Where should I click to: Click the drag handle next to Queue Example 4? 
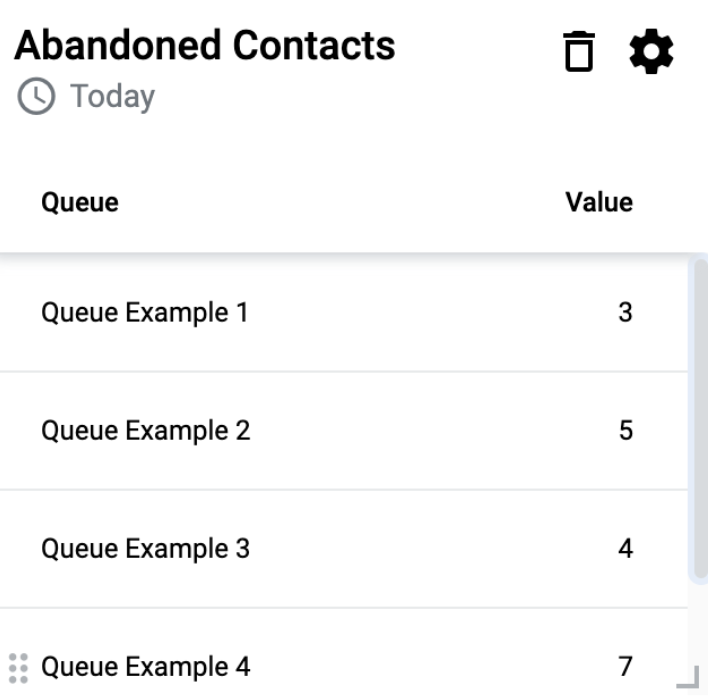click(19, 667)
